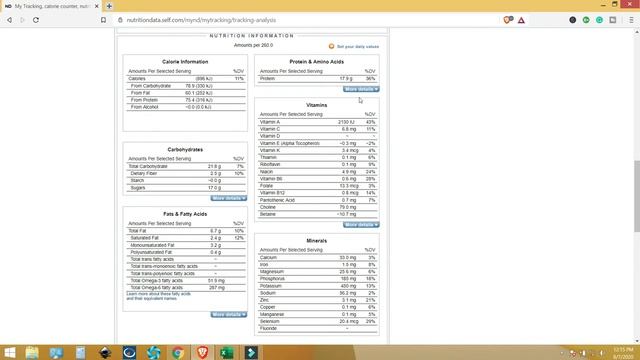Open File Explorer from the taskbar
The height and width of the screenshot is (360, 640).
tap(32, 353)
